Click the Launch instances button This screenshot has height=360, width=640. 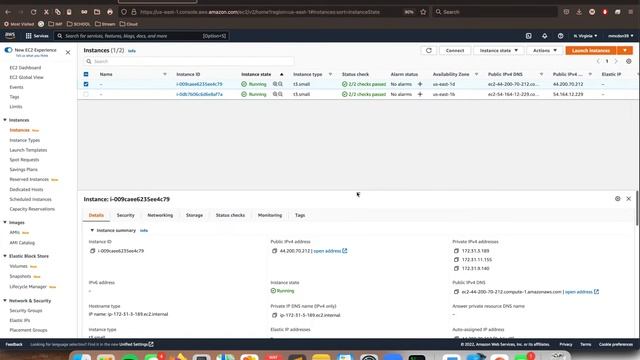coord(591,51)
